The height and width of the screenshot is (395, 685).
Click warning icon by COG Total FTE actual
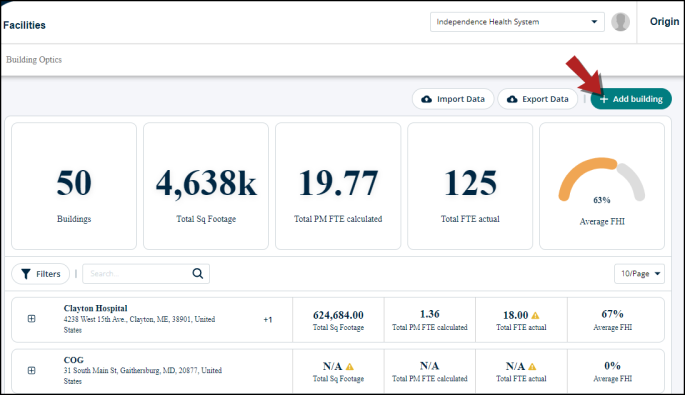pyautogui.click(x=532, y=367)
